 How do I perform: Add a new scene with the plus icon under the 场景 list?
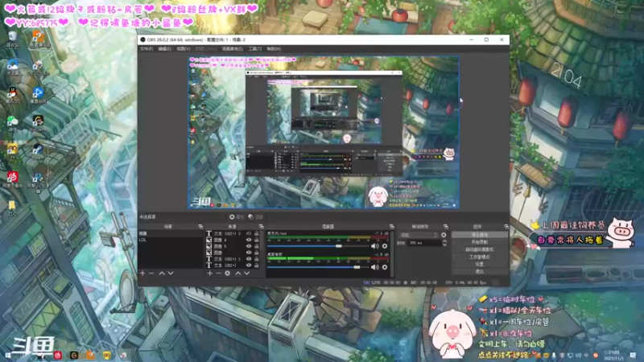coord(142,273)
